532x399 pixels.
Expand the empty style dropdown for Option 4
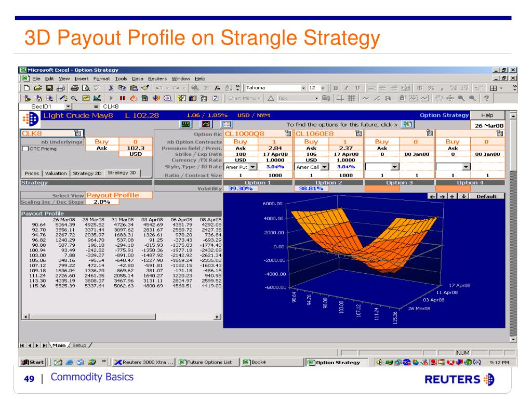click(466, 167)
